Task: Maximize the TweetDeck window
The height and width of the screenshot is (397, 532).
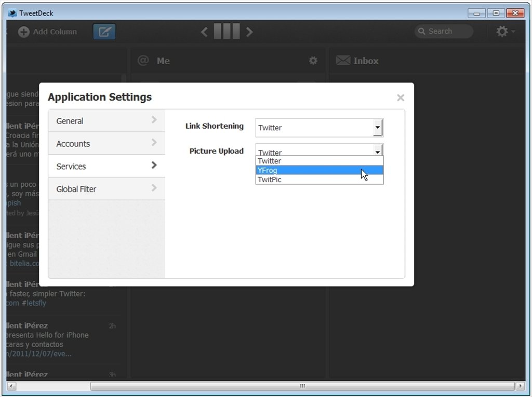Action: pos(496,13)
